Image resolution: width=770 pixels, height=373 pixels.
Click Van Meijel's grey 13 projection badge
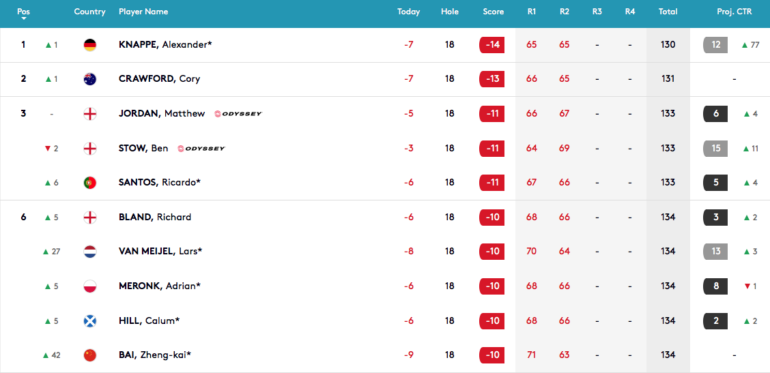click(716, 251)
